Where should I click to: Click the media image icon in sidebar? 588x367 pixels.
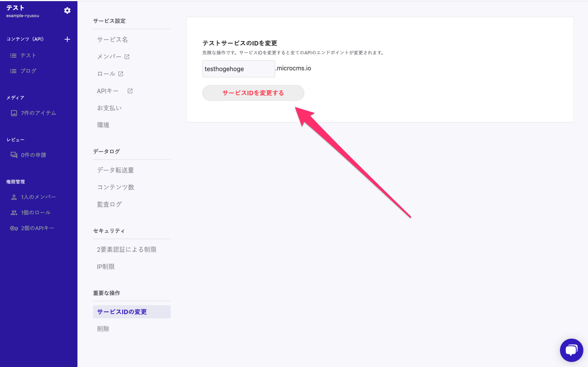pyautogui.click(x=14, y=113)
